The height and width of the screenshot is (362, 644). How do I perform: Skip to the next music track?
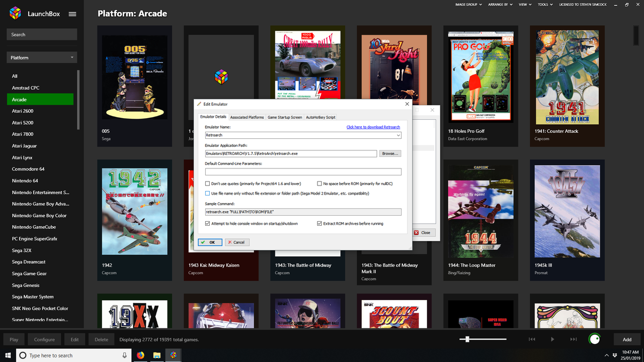pyautogui.click(x=573, y=339)
